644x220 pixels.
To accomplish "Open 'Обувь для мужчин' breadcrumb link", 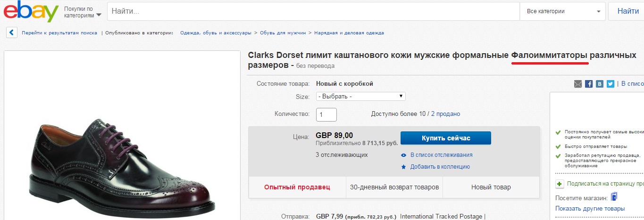I will 283,33.
